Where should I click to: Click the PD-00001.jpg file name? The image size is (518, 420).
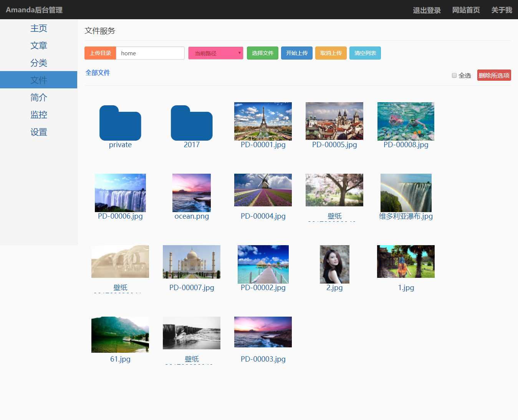[263, 145]
